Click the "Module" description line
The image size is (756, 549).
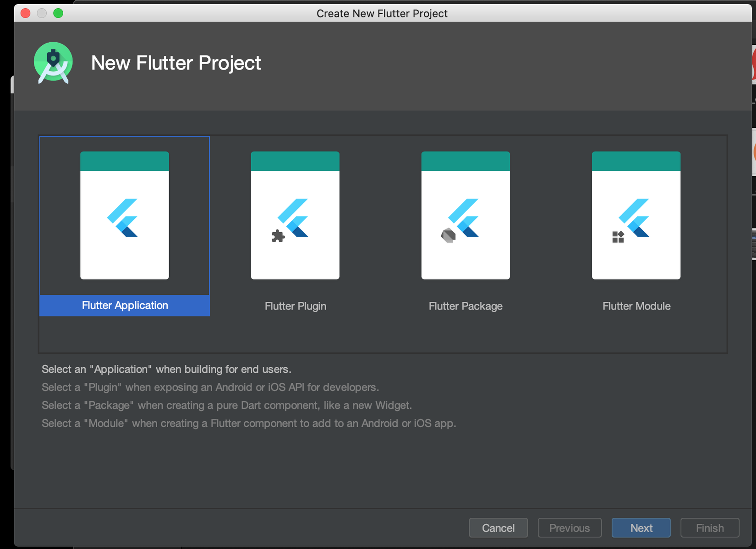click(249, 423)
